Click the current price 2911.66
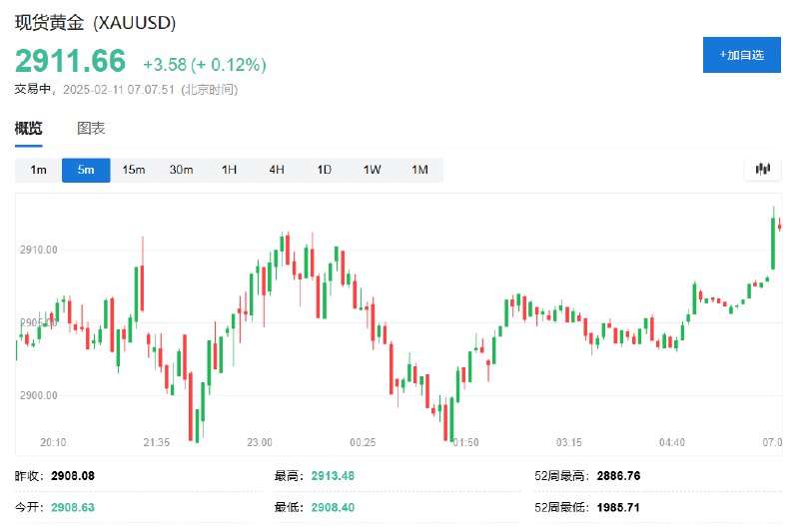The height and width of the screenshot is (532, 799). [x=70, y=61]
